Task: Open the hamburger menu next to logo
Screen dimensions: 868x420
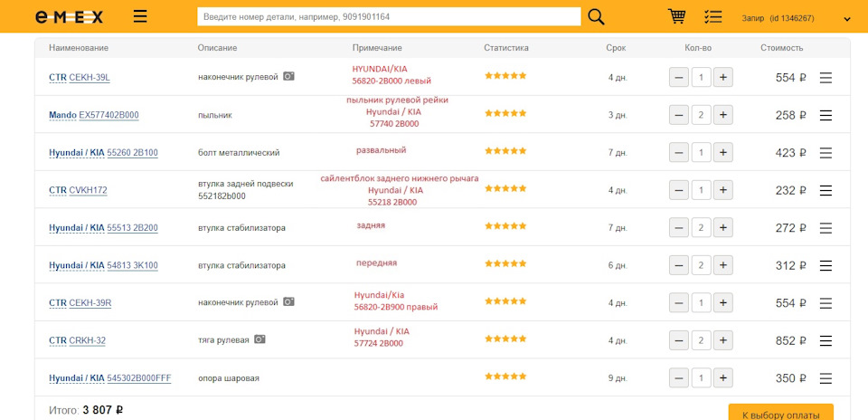Action: click(140, 16)
